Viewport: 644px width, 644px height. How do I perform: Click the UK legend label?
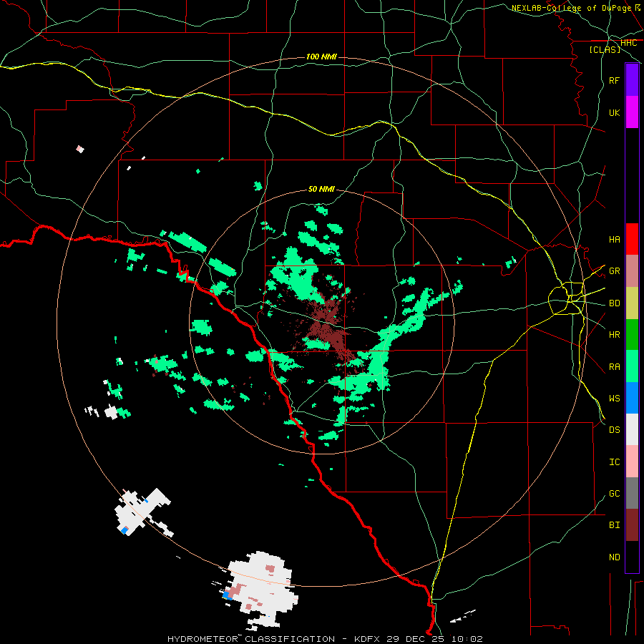(614, 112)
